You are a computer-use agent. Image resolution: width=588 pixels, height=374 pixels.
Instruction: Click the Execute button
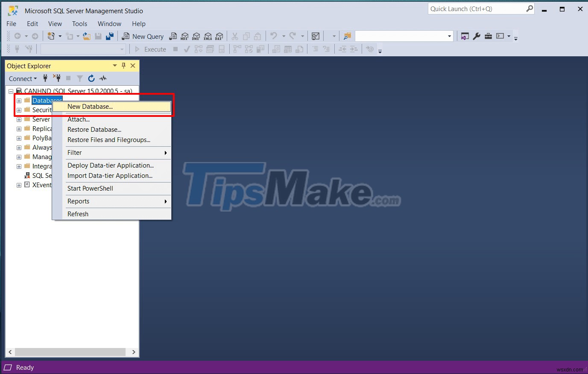click(x=152, y=49)
